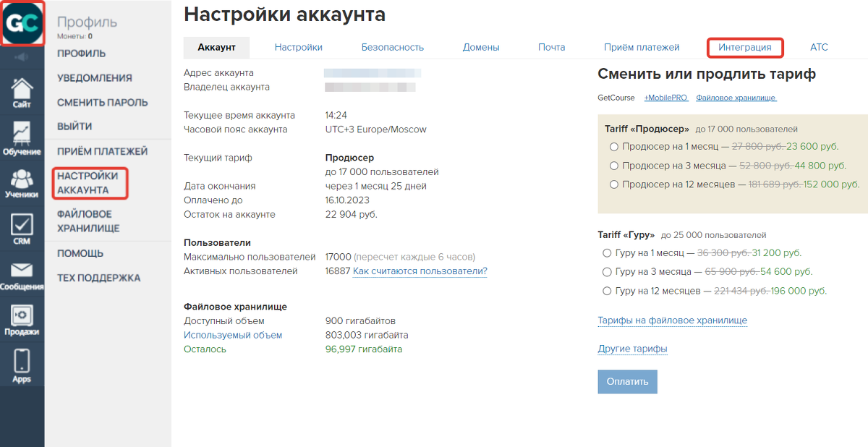Switch to the Домены tab
Viewport: 868px width, 447px height.
tap(481, 47)
